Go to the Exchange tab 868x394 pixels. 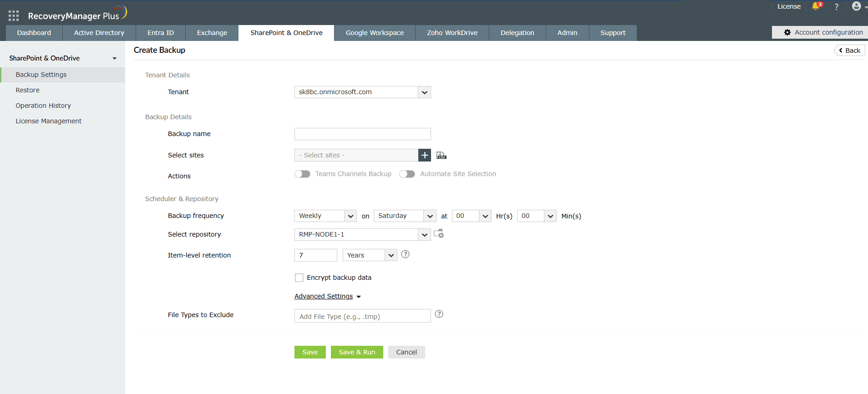click(212, 33)
